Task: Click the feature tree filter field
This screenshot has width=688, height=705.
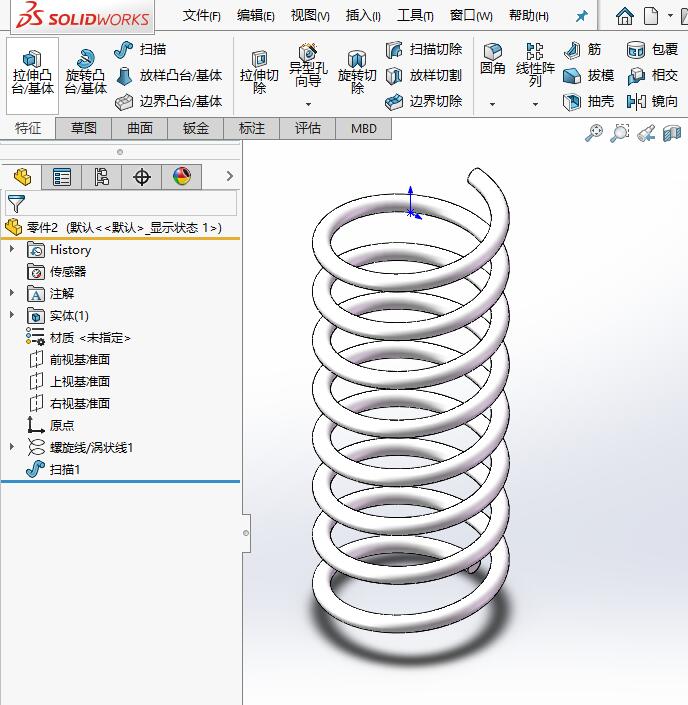Action: pos(121,203)
